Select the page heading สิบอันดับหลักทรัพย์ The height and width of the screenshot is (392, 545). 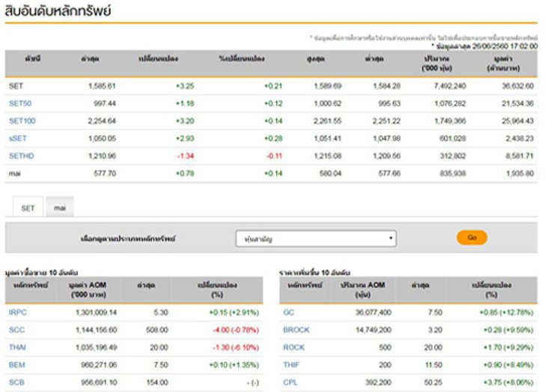coord(58,10)
